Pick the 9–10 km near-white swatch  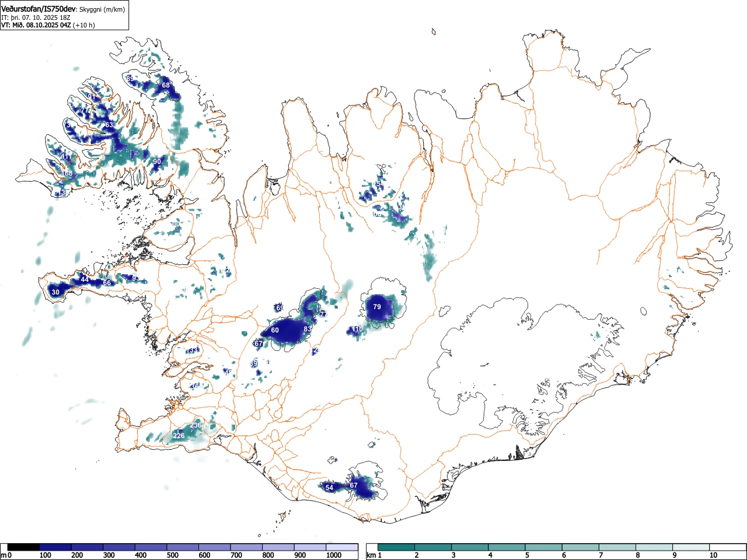pos(691,547)
